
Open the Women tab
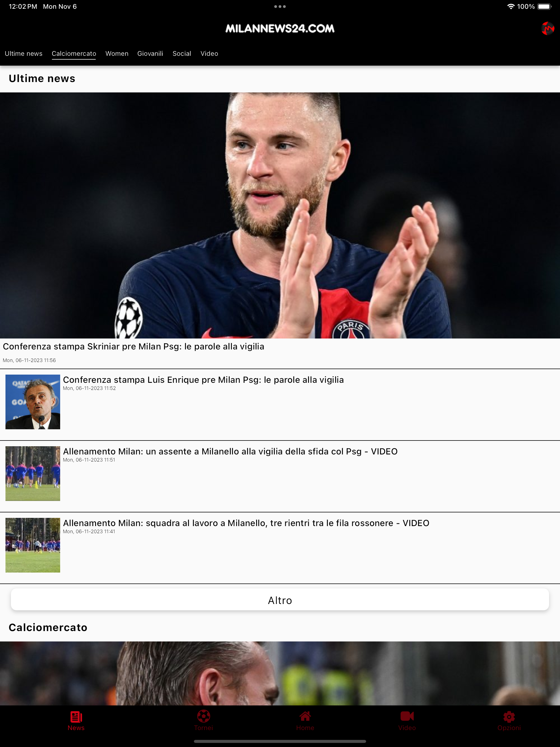[x=117, y=54]
